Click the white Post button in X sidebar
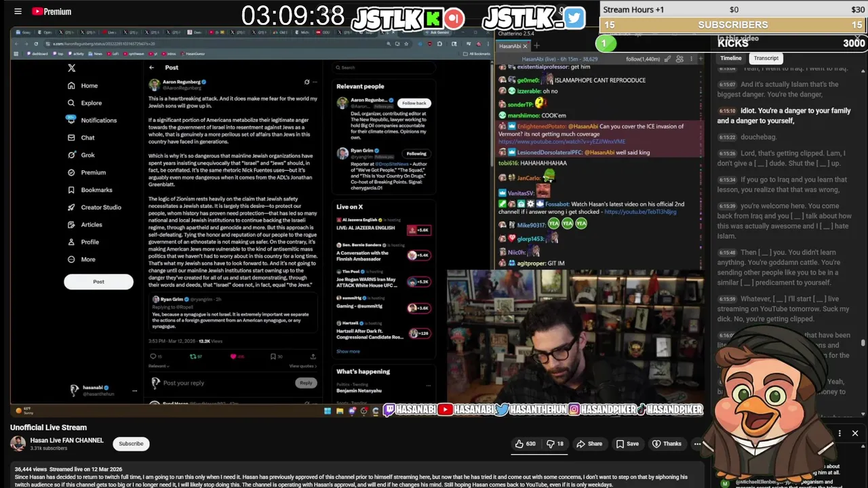This screenshot has width=868, height=488. [x=99, y=282]
